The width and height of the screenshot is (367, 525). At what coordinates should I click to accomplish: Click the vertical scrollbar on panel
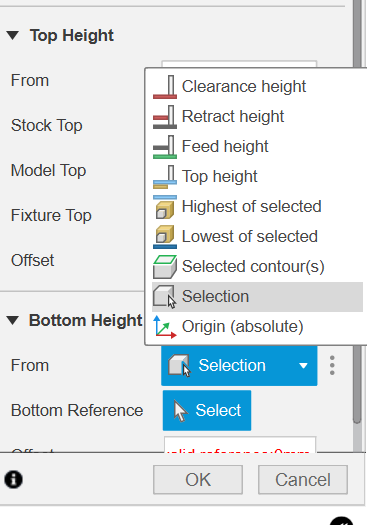pos(357,212)
